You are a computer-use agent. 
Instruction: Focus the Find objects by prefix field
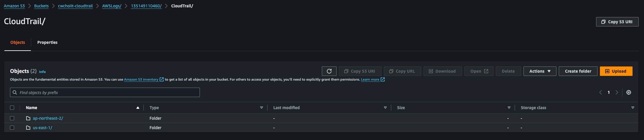coord(105,92)
